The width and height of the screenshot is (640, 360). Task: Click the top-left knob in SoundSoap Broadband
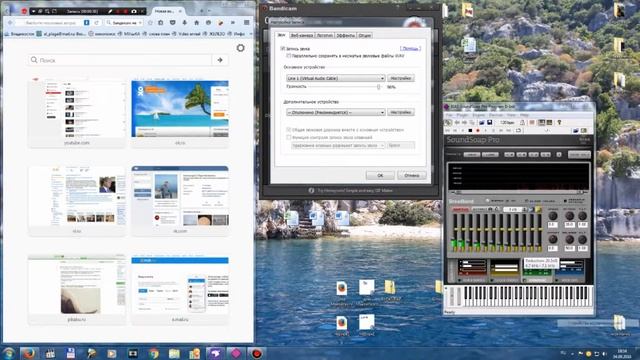tap(552, 216)
